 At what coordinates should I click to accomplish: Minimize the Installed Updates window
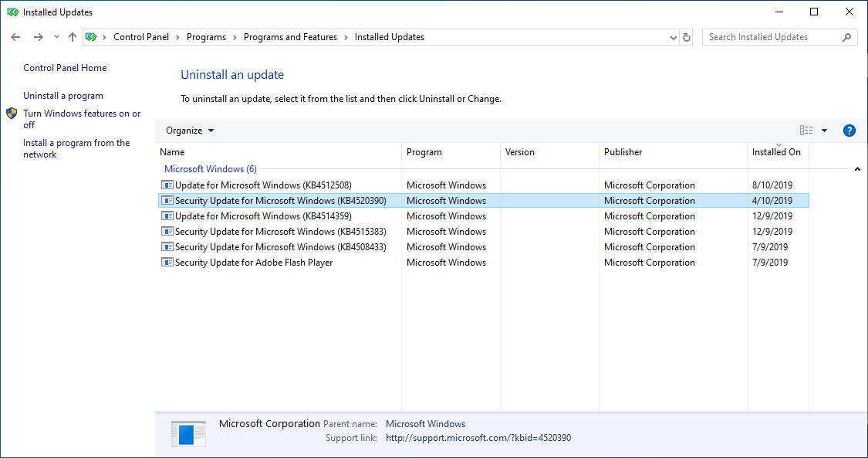tap(778, 12)
